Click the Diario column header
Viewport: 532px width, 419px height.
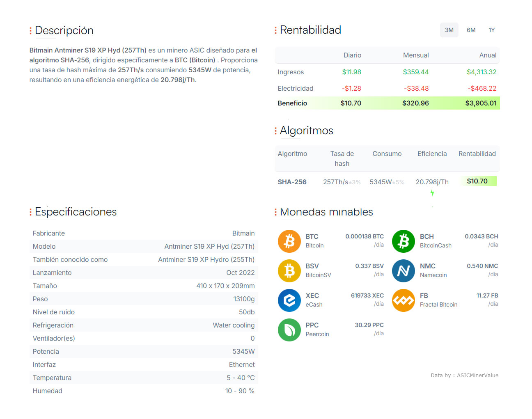click(352, 55)
